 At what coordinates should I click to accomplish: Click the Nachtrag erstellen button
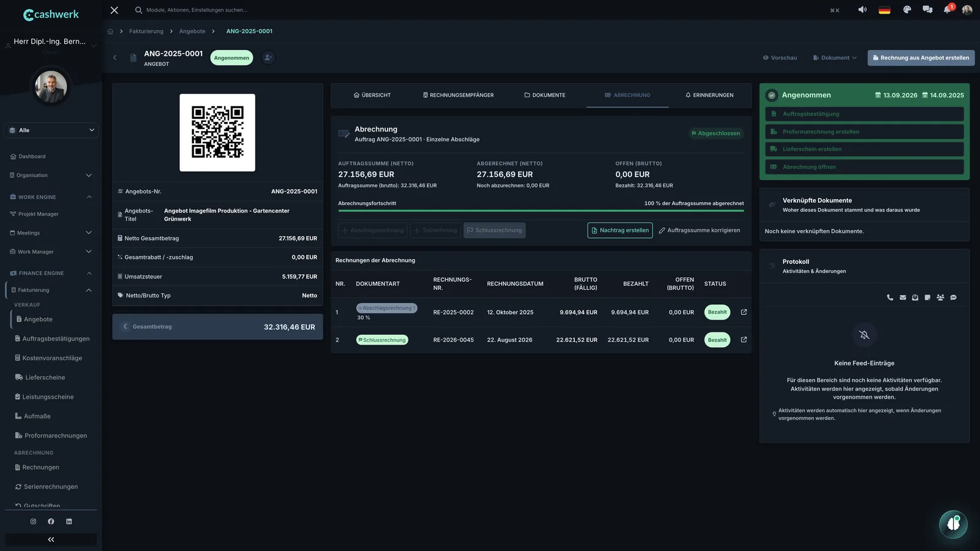click(620, 230)
